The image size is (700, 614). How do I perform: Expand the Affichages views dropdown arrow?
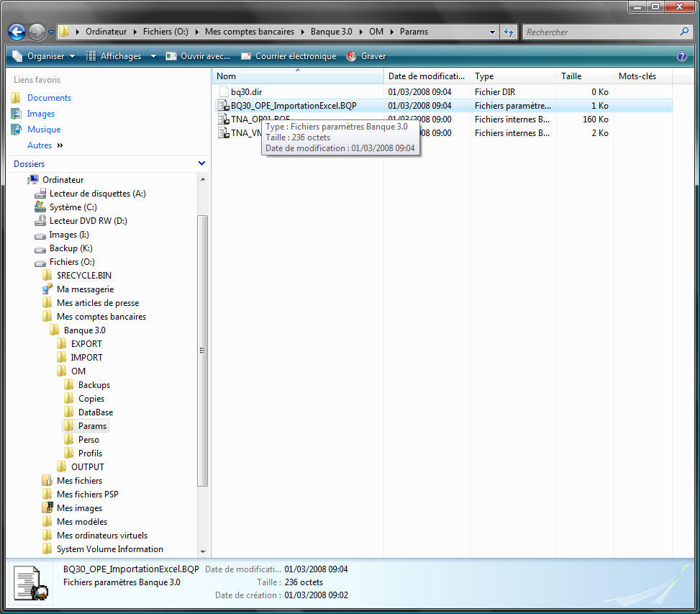click(153, 56)
